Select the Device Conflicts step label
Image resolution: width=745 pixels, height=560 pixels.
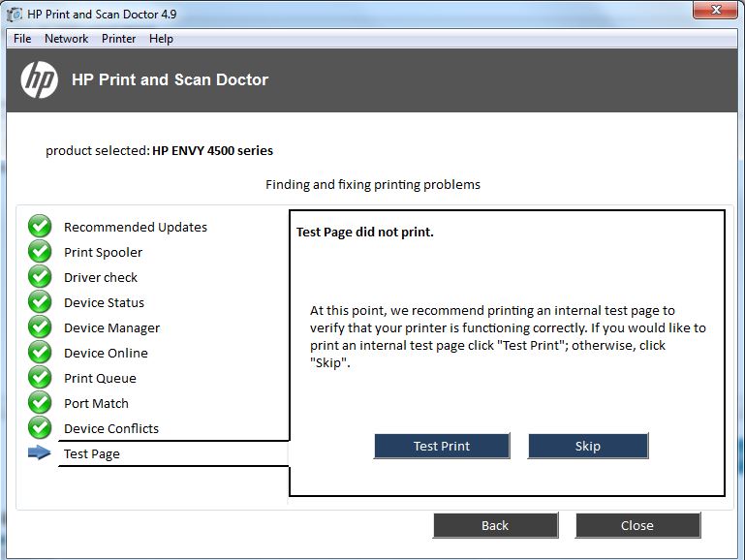[x=111, y=428]
